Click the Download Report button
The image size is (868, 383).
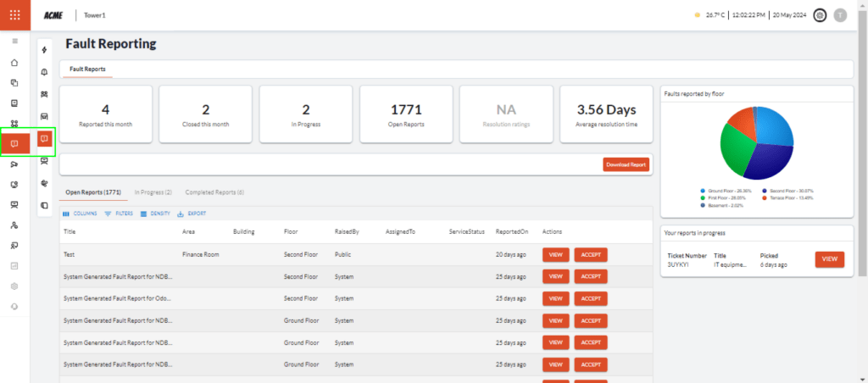click(626, 164)
